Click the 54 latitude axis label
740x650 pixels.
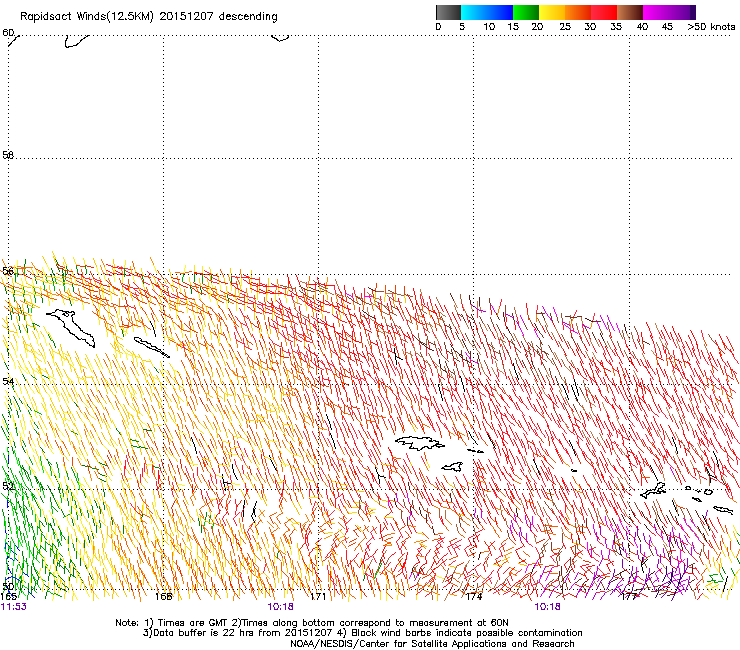click(8, 381)
